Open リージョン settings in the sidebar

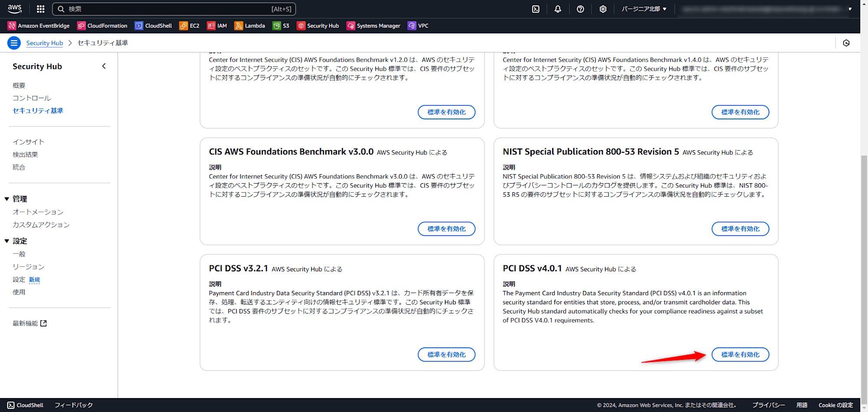[28, 267]
